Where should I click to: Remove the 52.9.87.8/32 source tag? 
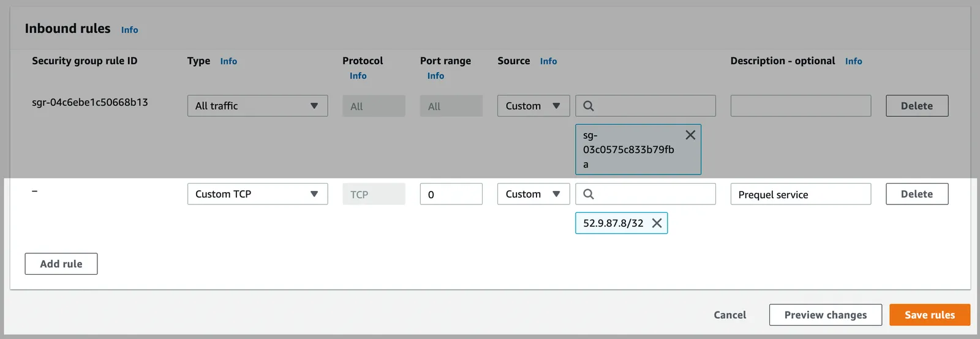[657, 223]
